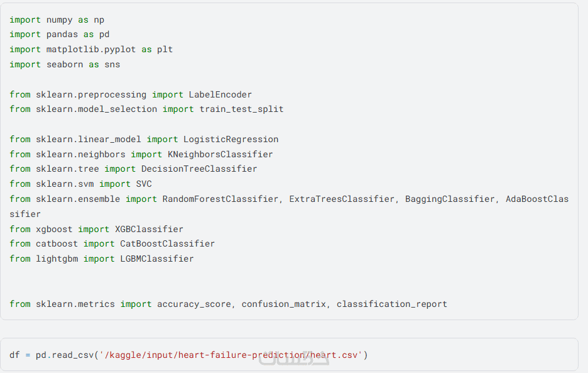Click the SVC import name
The image size is (588, 373).
pyautogui.click(x=144, y=184)
